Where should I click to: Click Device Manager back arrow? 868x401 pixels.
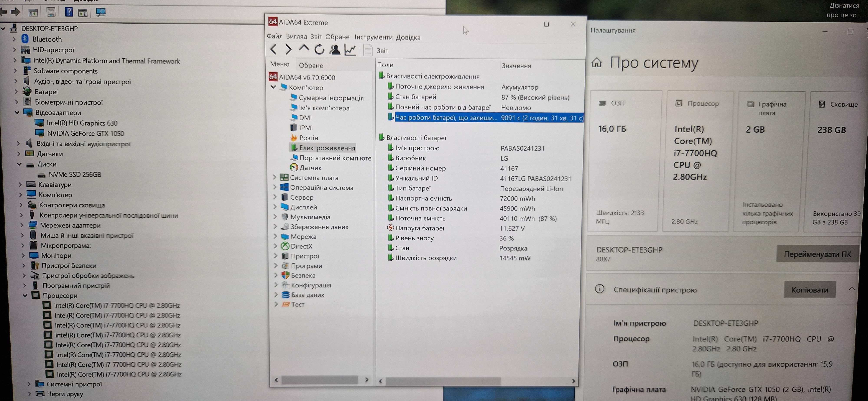point(3,12)
